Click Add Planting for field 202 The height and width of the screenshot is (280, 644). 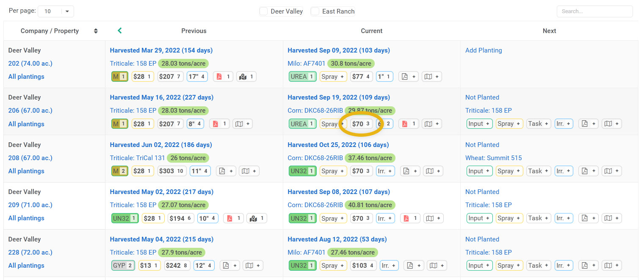tap(484, 50)
